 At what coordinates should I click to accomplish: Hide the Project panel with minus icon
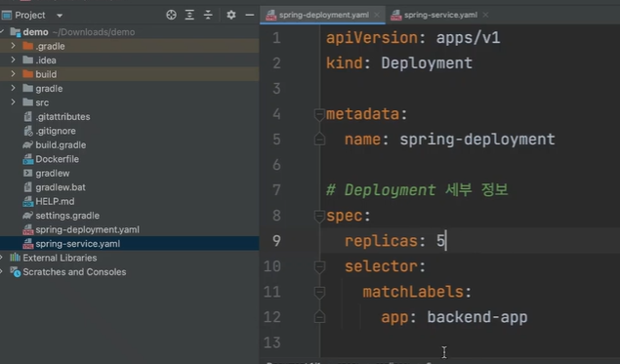(250, 15)
